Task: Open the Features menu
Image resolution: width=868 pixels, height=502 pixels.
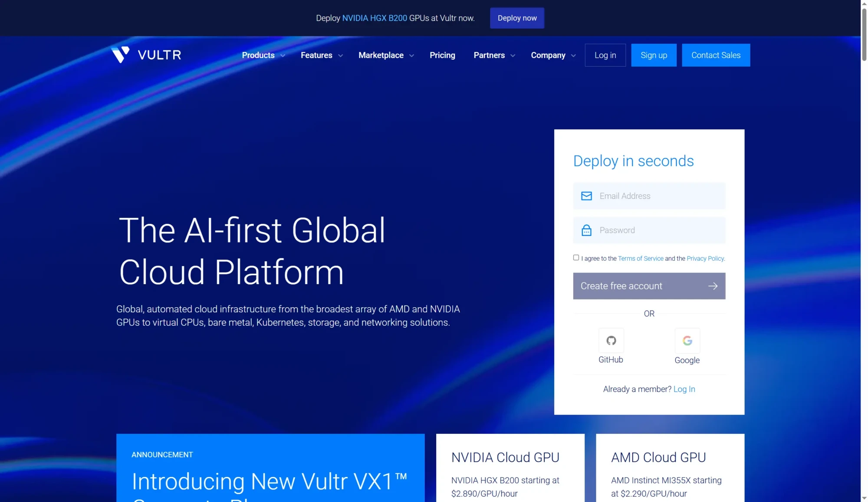Action: tap(316, 55)
